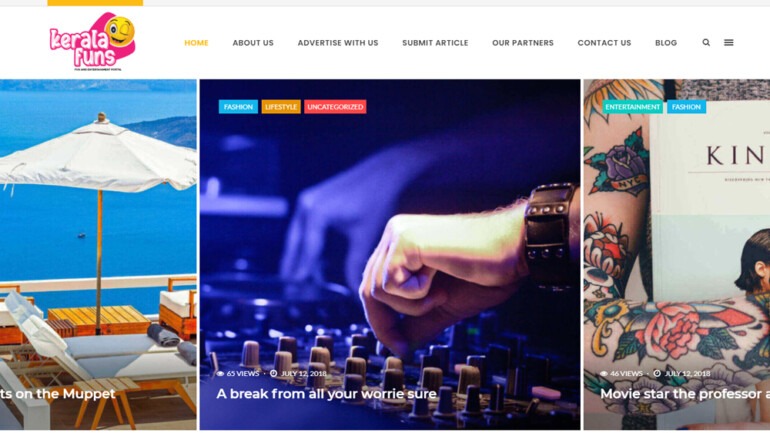Click the eye icon beside 65 Views
Viewport: 770px width, 433px height.
220,374
